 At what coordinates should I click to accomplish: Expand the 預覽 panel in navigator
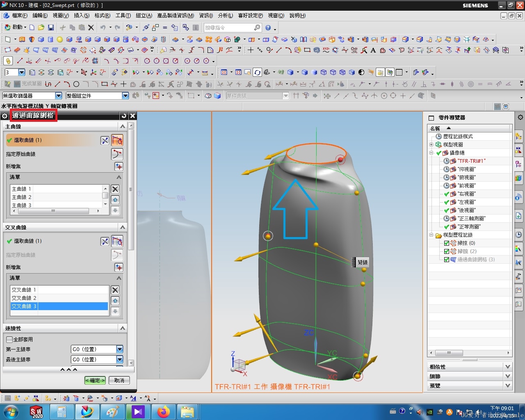[508, 386]
